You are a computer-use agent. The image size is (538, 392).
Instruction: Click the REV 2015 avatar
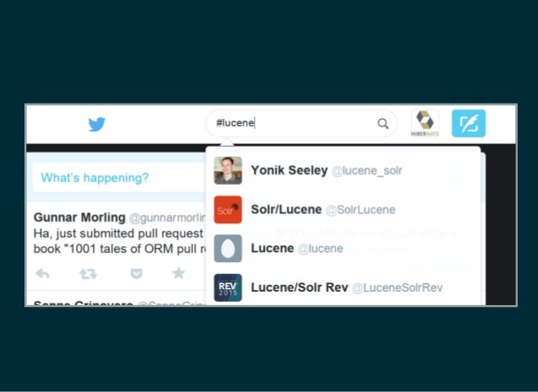pos(228,287)
